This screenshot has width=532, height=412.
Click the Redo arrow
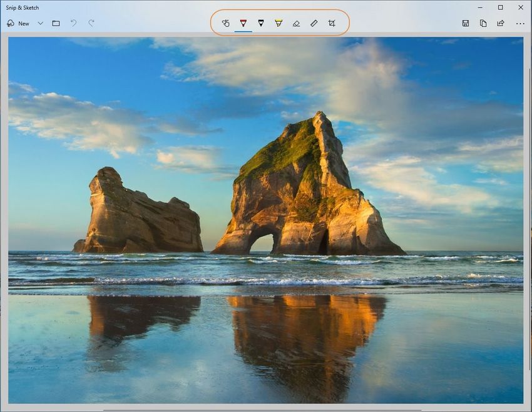tap(91, 23)
